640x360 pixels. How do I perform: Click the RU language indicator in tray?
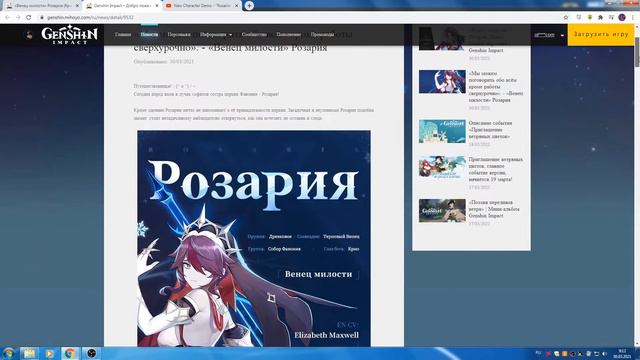click(538, 353)
